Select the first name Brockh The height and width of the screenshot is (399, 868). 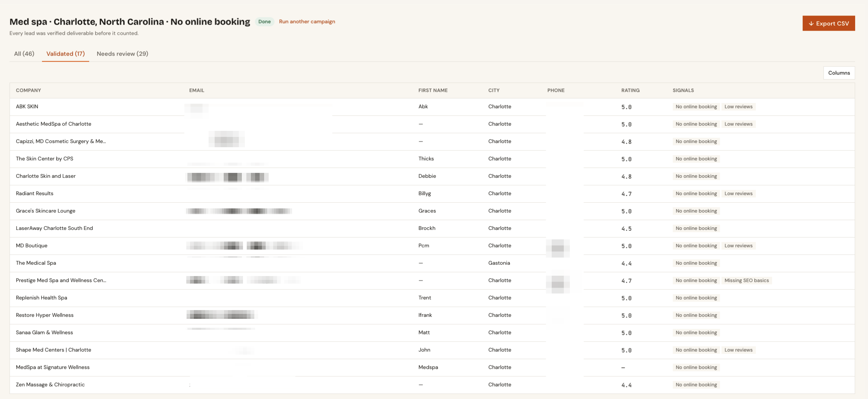[x=427, y=228]
